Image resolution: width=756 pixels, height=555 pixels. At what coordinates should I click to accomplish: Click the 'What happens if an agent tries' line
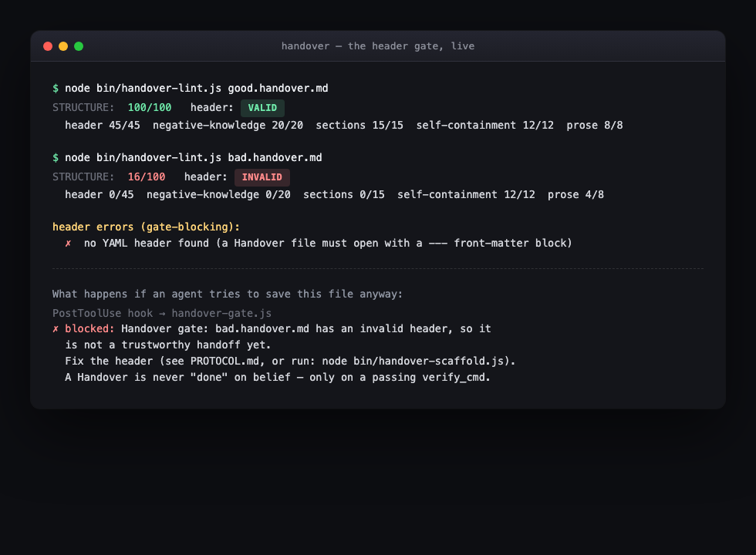click(x=227, y=294)
